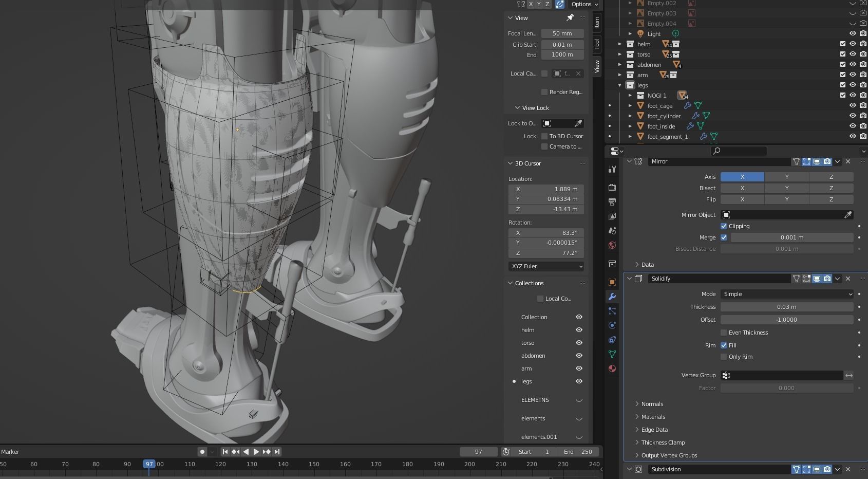Open the Solidify Mode dropdown

click(787, 294)
